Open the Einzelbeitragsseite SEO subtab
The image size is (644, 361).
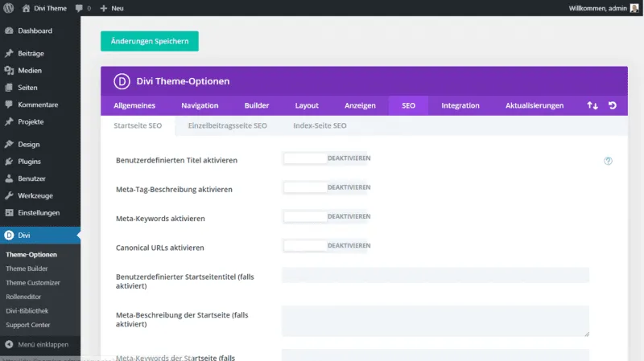pyautogui.click(x=228, y=125)
